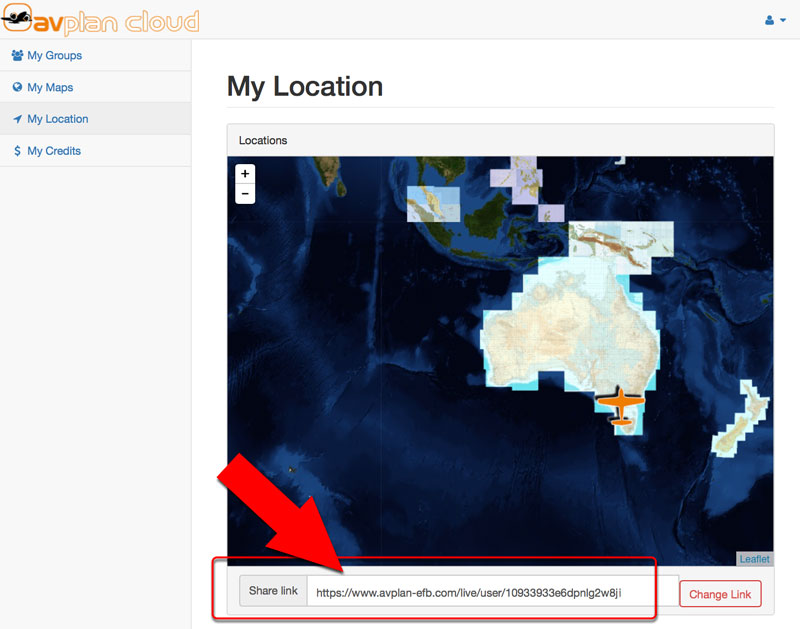Click the My Location page heading
This screenshot has height=629, width=800.
coord(305,87)
